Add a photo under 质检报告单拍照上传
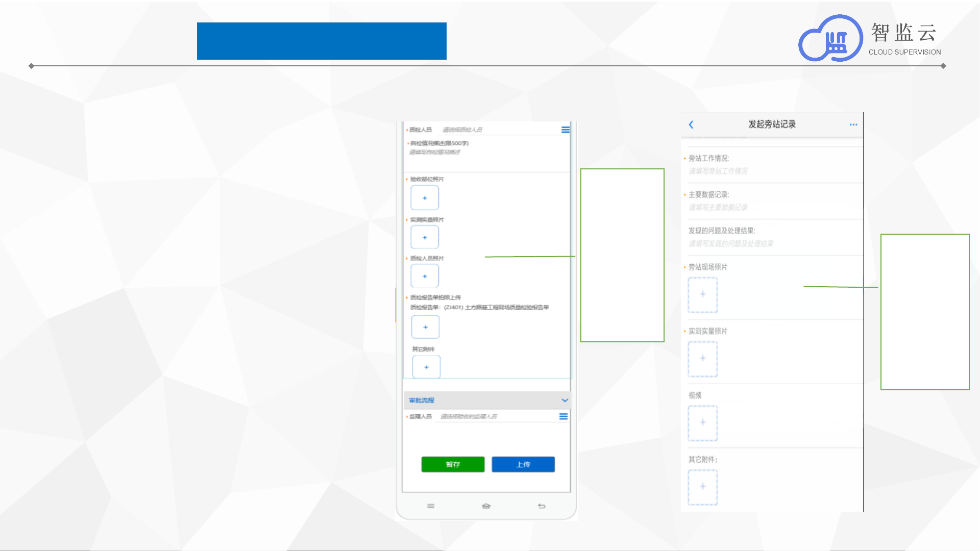Screen dimensions: 980x551 coord(425,327)
